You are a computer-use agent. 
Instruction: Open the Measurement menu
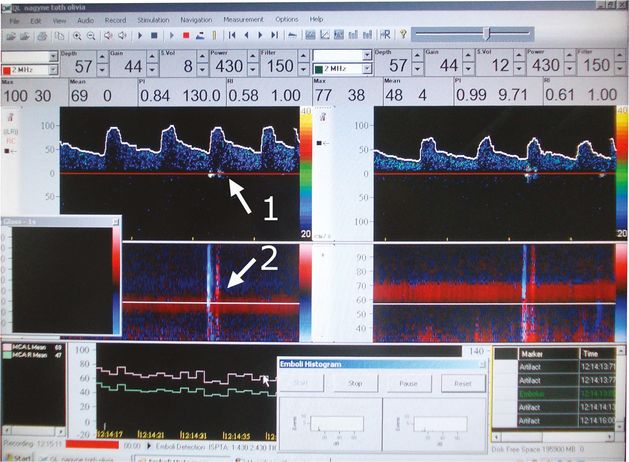(246, 19)
